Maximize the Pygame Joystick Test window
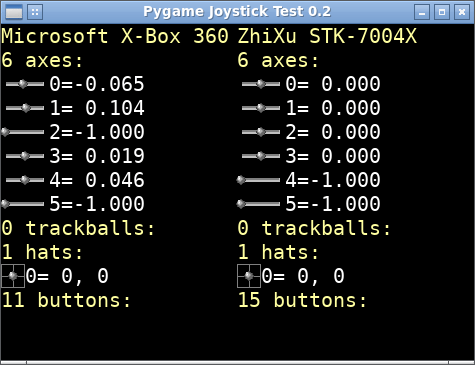475x365 pixels. coord(442,12)
